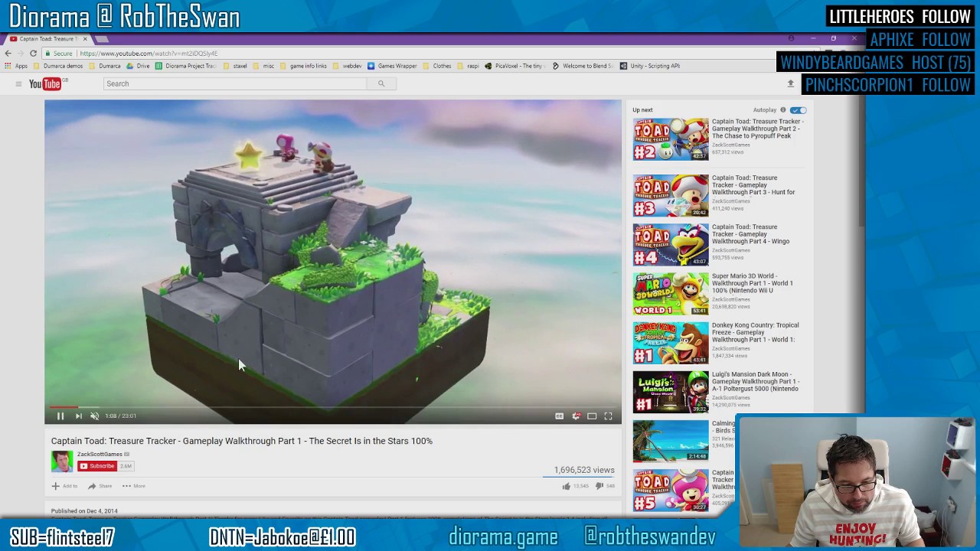
Task: Open Captain Toad Part 2 thumbnail
Action: (671, 139)
